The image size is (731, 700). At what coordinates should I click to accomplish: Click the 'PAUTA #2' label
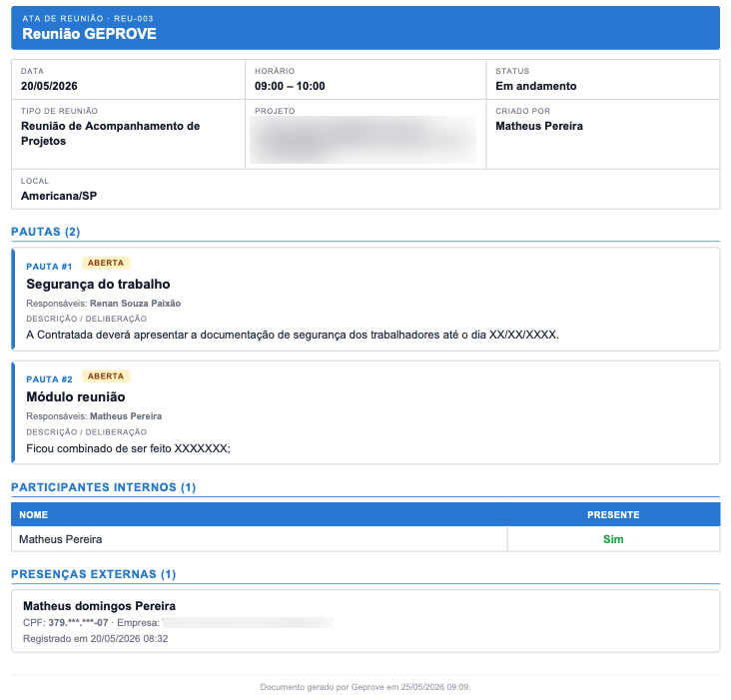49,379
